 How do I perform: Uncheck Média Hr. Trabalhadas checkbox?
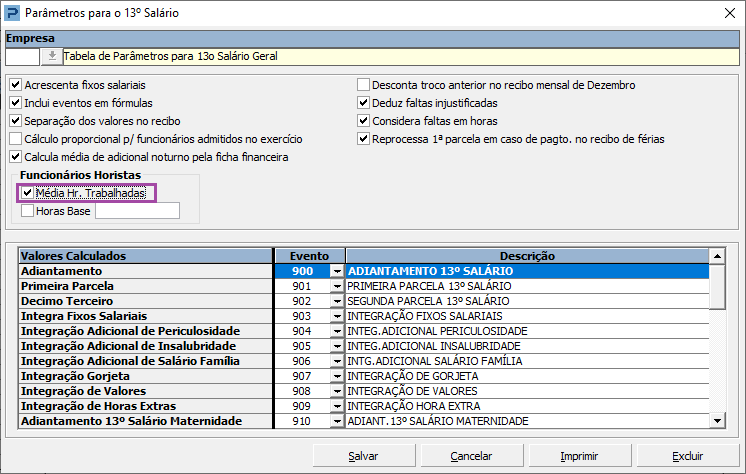28,193
